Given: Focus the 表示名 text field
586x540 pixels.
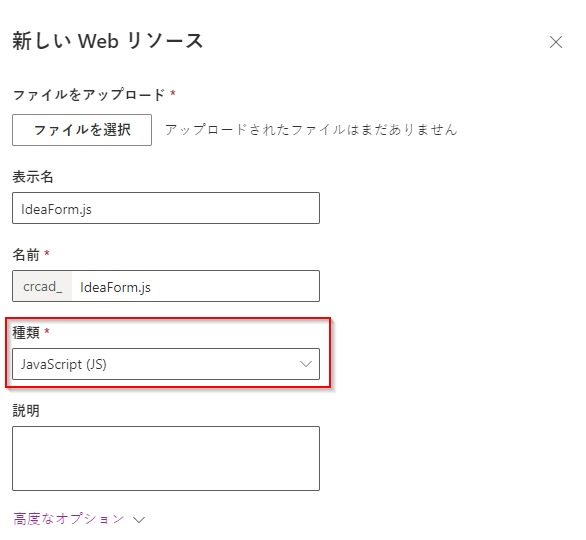Looking at the screenshot, I should click(x=166, y=208).
